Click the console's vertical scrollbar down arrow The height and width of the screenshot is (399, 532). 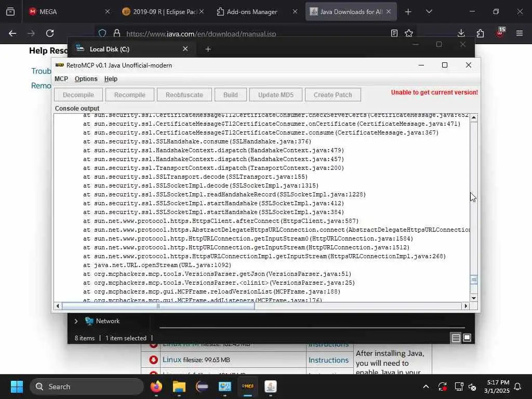(x=474, y=298)
